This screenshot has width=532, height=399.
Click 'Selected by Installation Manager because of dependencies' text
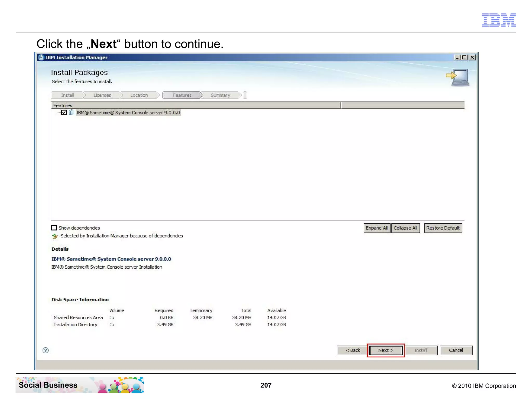click(x=122, y=236)
